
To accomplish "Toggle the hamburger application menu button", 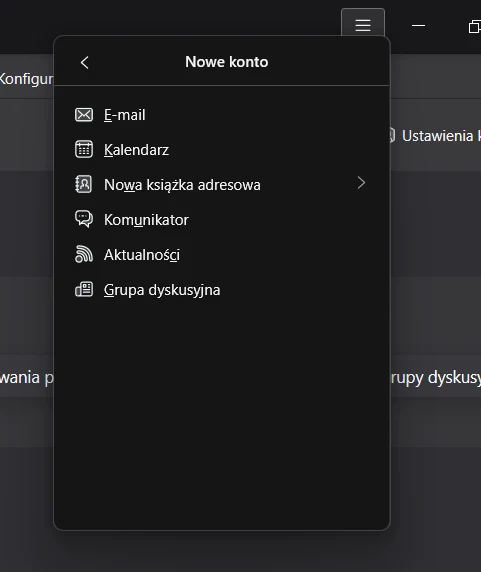I will point(363,25).
